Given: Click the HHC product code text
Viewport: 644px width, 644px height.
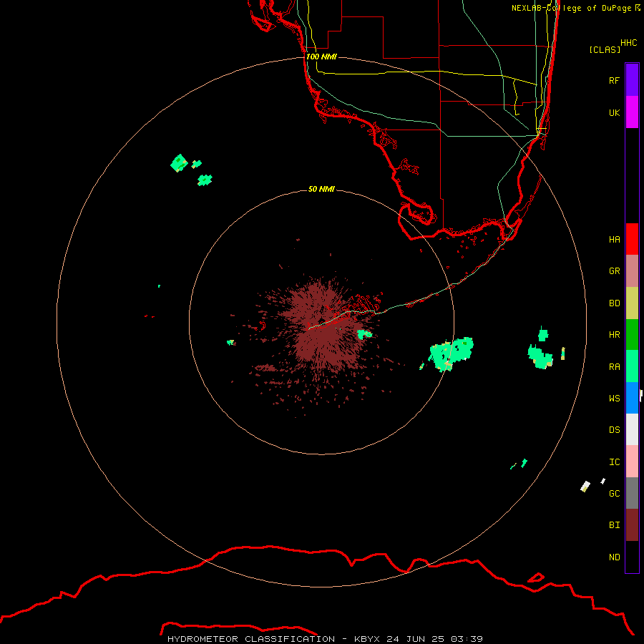Looking at the screenshot, I should tap(628, 43).
